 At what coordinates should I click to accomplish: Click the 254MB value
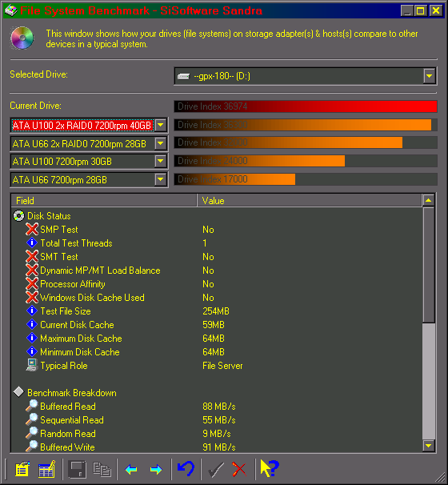216,311
